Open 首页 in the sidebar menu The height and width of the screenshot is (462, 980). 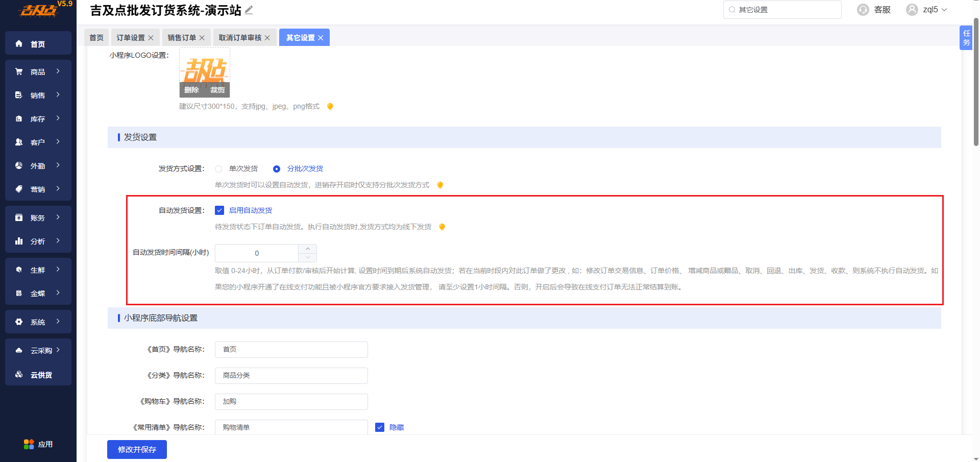click(38, 44)
